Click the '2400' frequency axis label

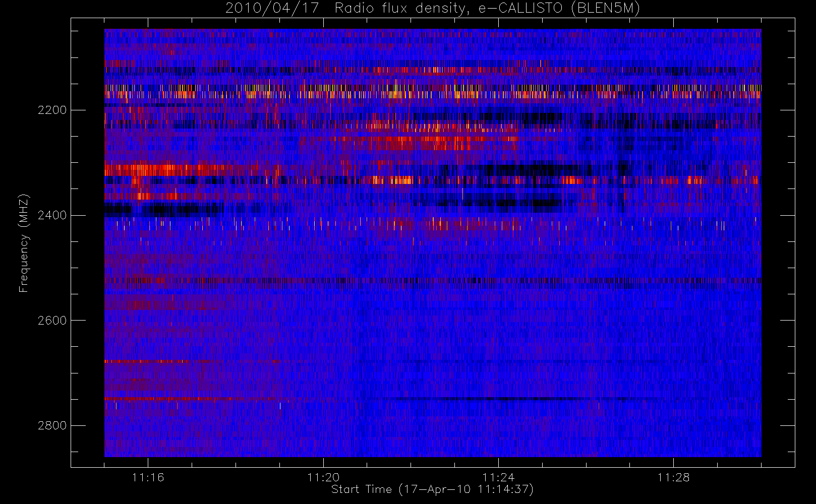[x=52, y=215]
